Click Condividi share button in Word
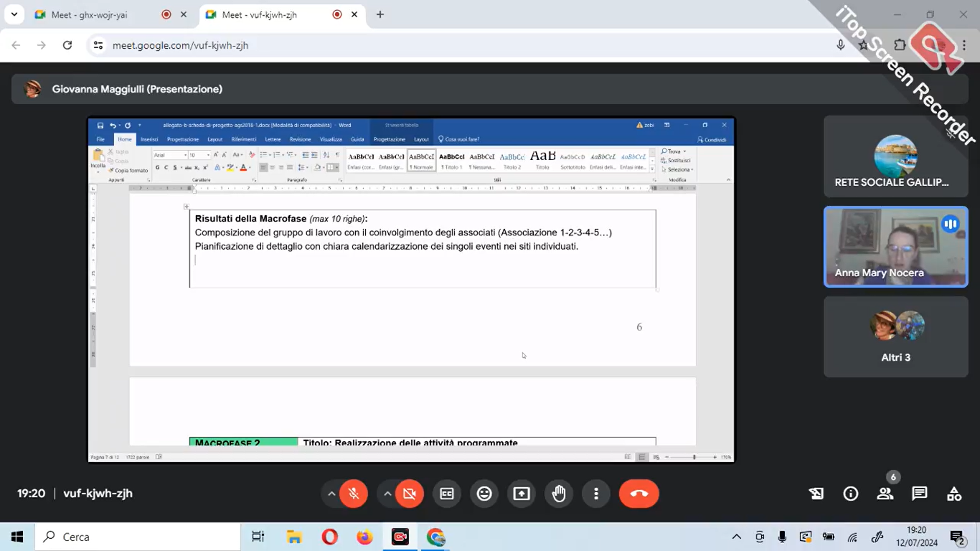980x551 pixels. (712, 140)
